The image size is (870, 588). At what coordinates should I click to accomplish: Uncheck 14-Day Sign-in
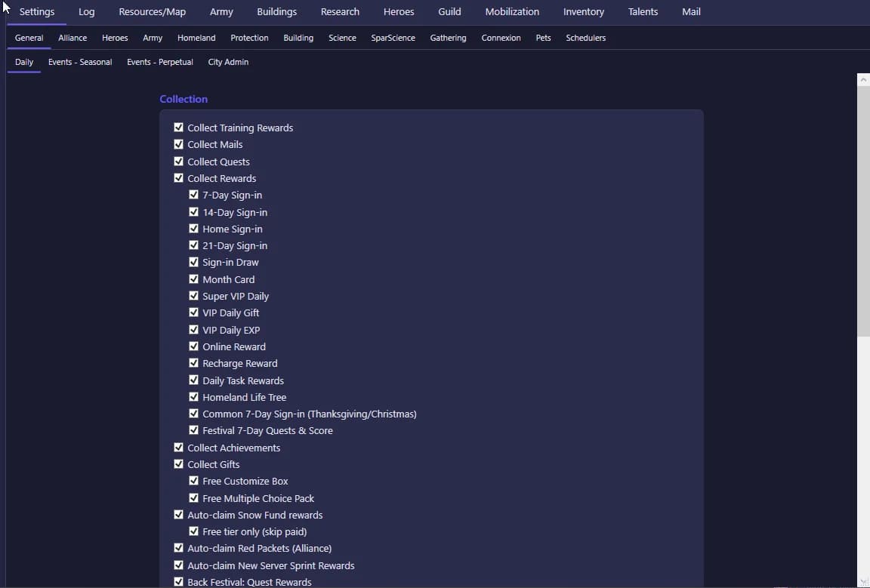193,212
